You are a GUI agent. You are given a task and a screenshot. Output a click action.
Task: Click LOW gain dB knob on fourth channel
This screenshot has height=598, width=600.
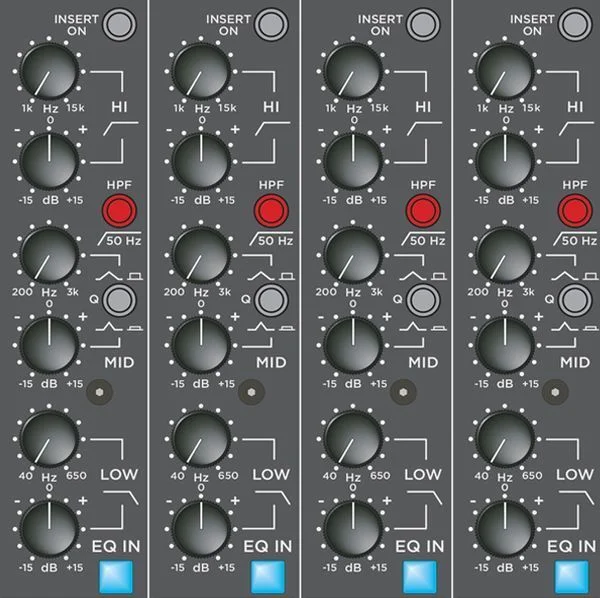point(505,529)
